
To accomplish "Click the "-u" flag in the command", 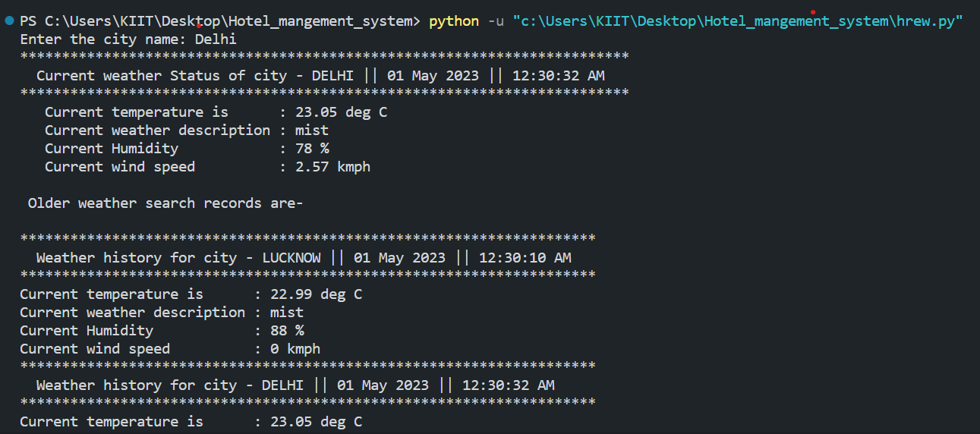I will pyautogui.click(x=496, y=21).
